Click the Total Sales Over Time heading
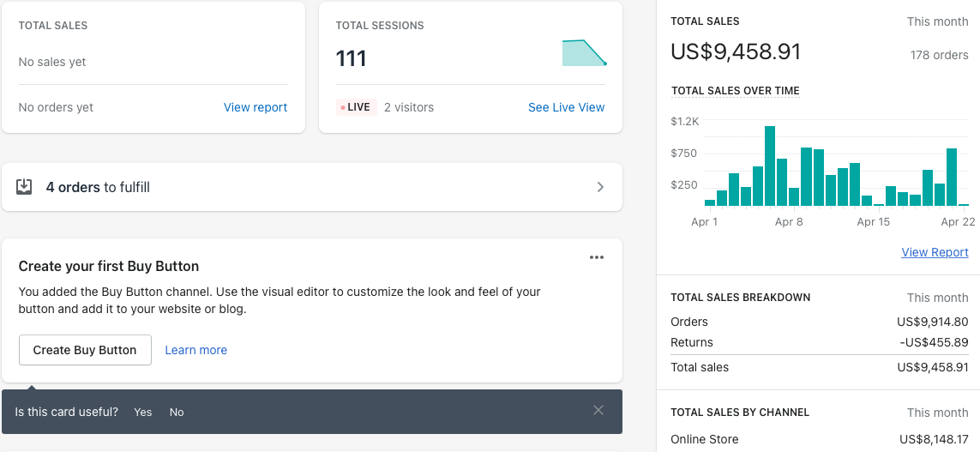Image resolution: width=980 pixels, height=452 pixels. click(735, 91)
